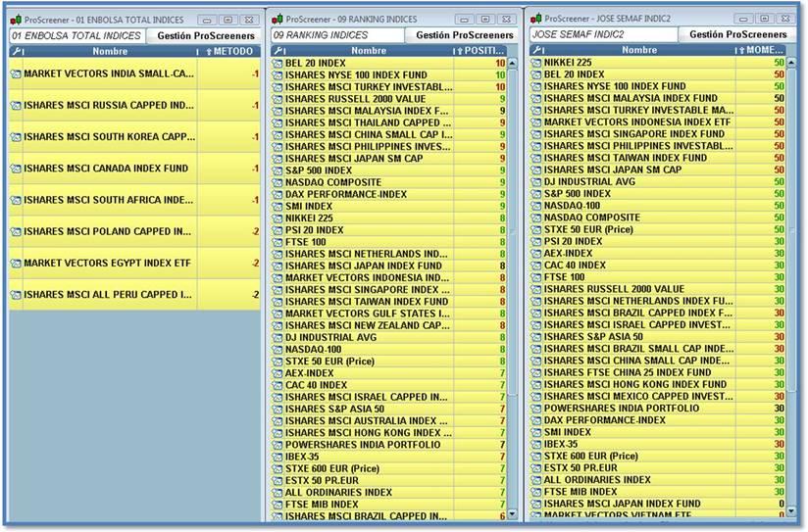Screen dimensions: 808x532
Task: Open chart icon for MARKET VECTORS INDIA SMALL-CA row
Action: tap(16, 74)
